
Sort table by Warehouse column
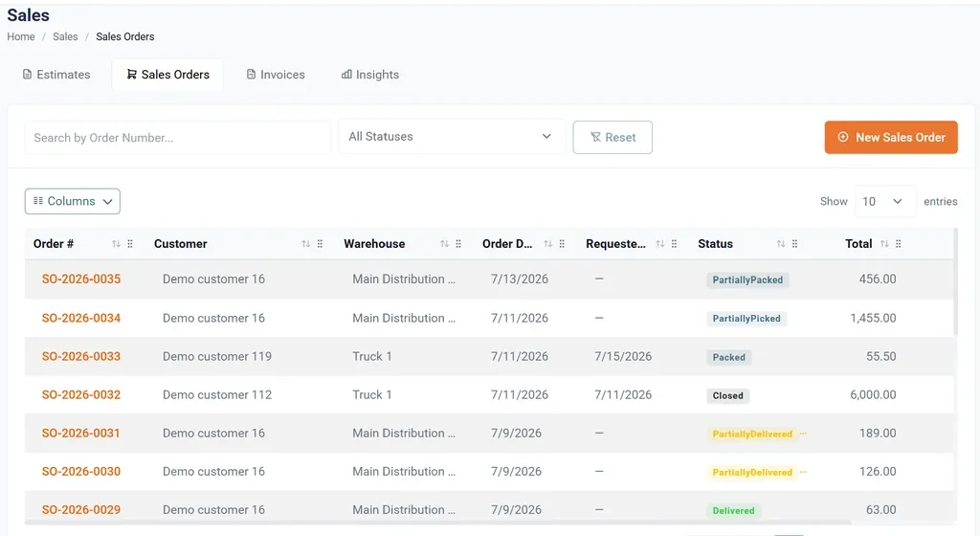[x=444, y=244]
